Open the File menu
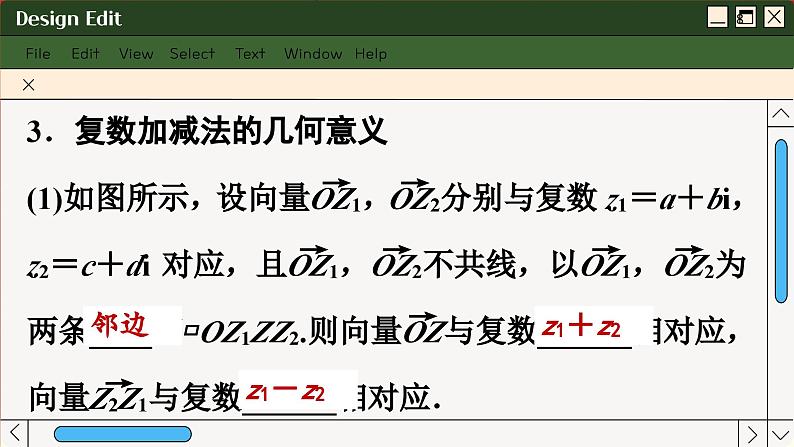Image resolution: width=794 pixels, height=447 pixels. coord(38,54)
